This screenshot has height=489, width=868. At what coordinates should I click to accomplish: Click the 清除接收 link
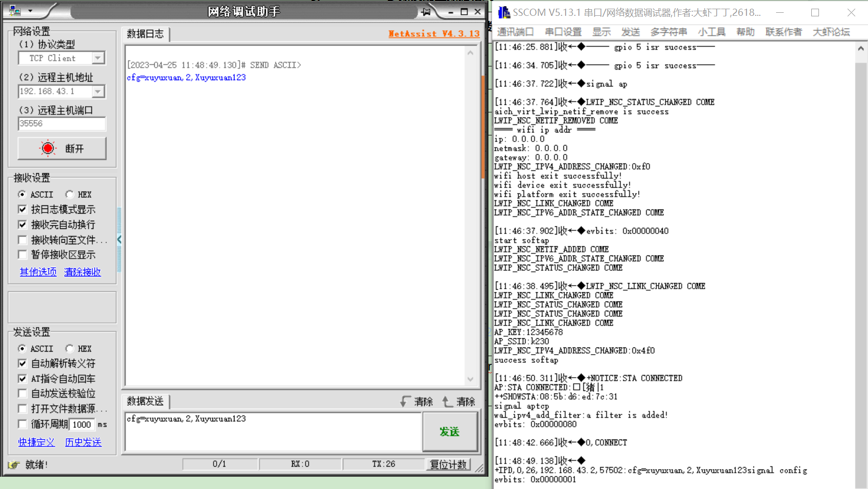pyautogui.click(x=82, y=272)
